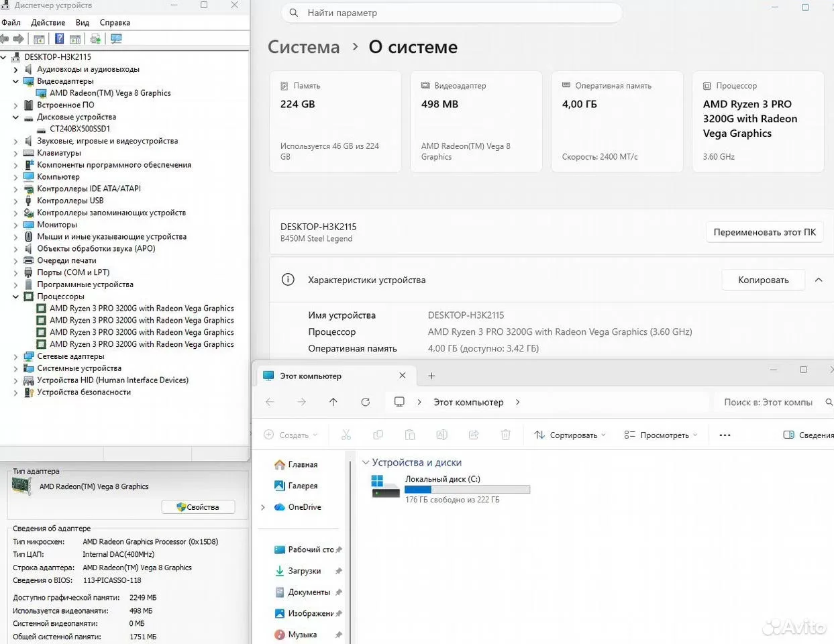Image resolution: width=834 pixels, height=644 pixels.
Task: Click the Share icon in Explorer toolbar
Action: point(474,435)
